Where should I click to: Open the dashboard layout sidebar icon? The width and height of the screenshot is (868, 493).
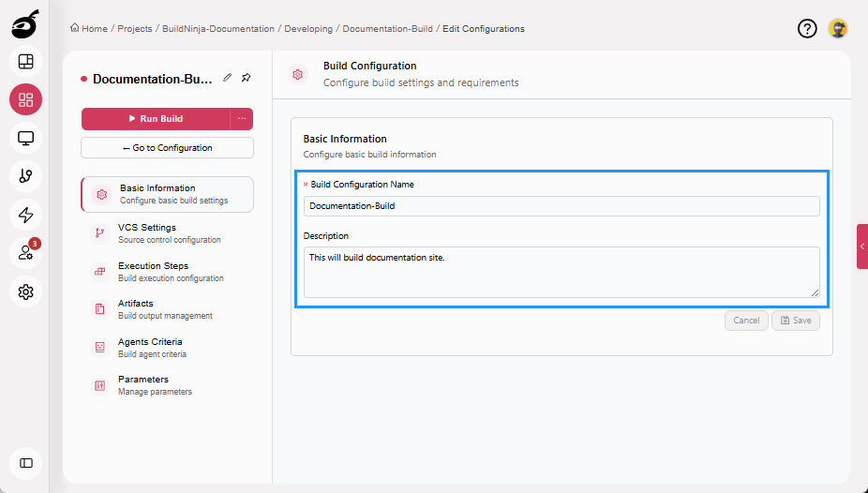point(25,62)
